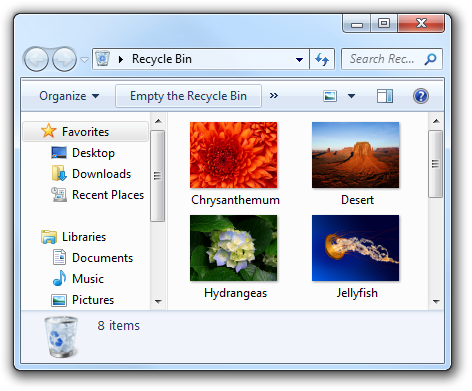The height and width of the screenshot is (391, 472).
Task: Open the Organize menu
Action: [x=69, y=96]
